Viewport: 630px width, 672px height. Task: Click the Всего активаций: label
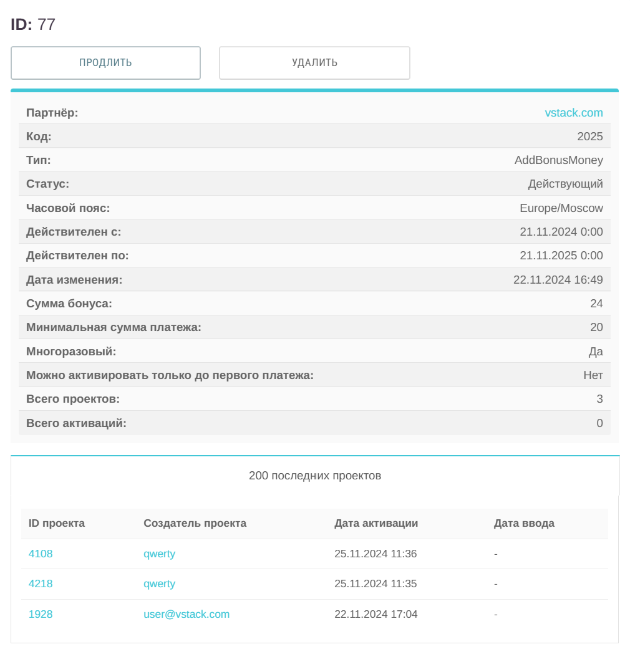(x=76, y=423)
